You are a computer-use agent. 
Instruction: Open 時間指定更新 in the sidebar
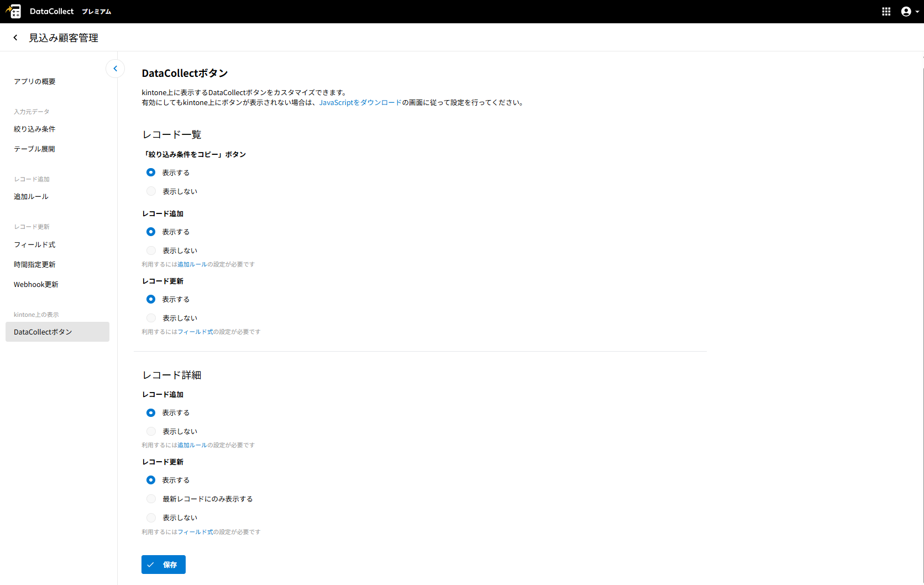[35, 264]
